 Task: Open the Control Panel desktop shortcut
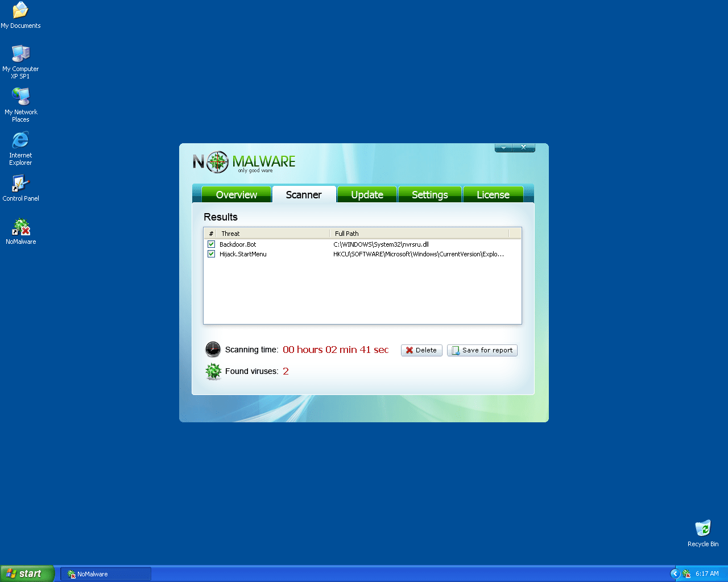pos(20,184)
